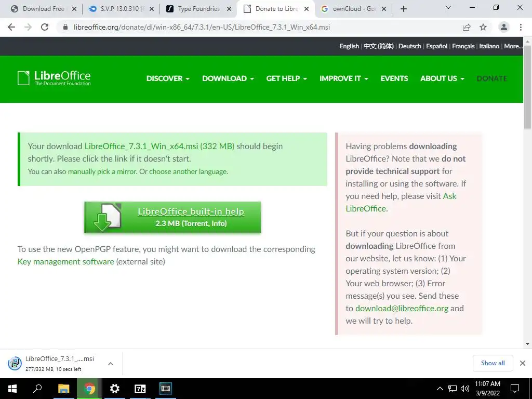Close the Download Free tab
The height and width of the screenshot is (399, 532).
click(74, 9)
